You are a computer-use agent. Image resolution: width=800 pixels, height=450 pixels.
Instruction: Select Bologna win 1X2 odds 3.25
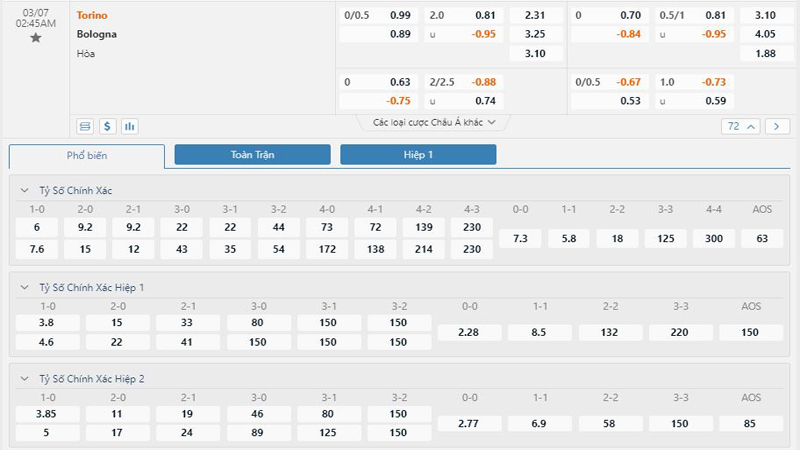pos(535,34)
